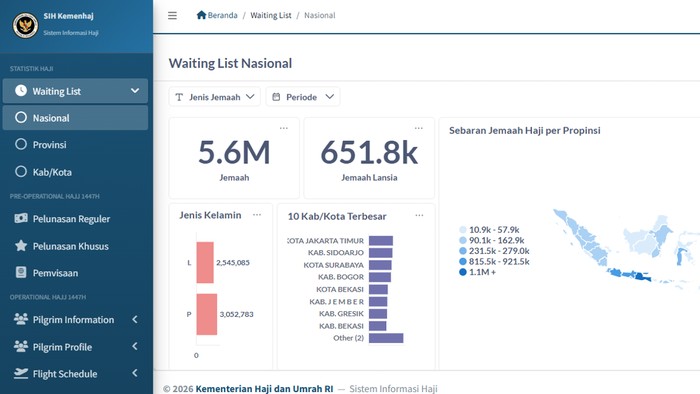
Task: Expand the Pilgrim Information chevron
Action: pyautogui.click(x=135, y=319)
